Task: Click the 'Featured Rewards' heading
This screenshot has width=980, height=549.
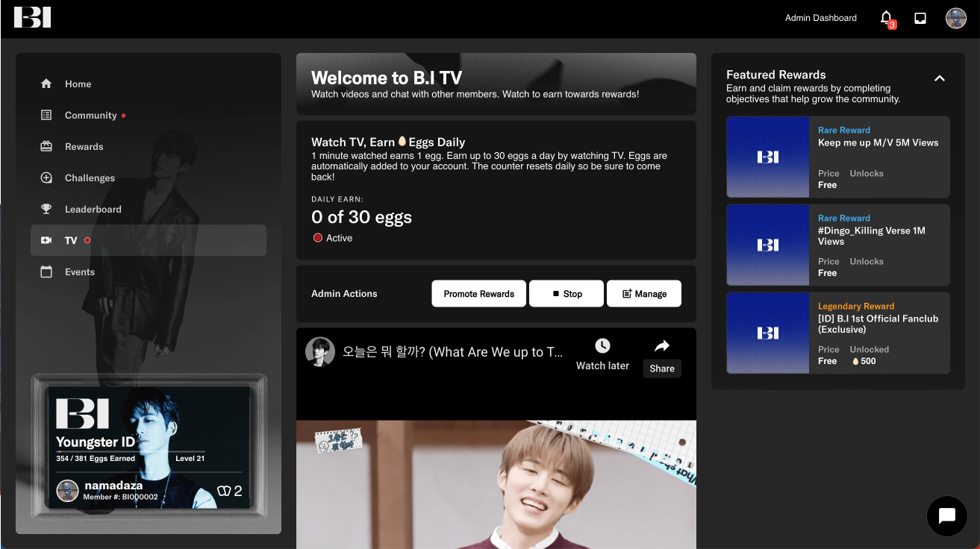Action: [775, 75]
